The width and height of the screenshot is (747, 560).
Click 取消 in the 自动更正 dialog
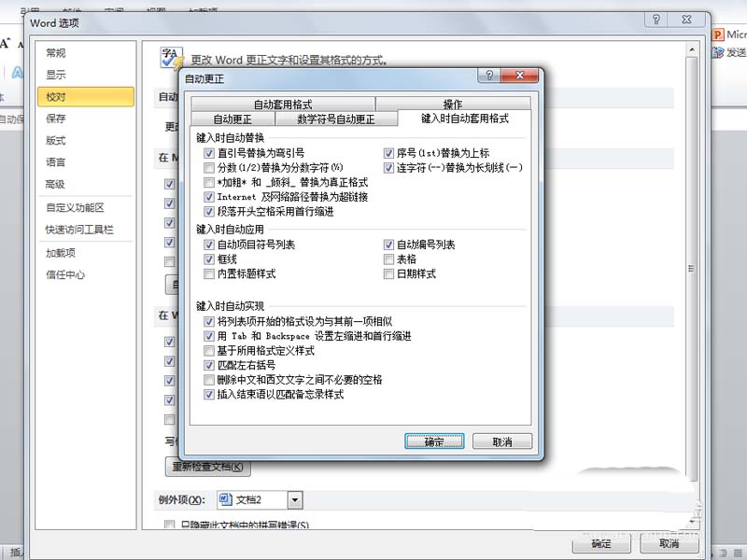502,441
